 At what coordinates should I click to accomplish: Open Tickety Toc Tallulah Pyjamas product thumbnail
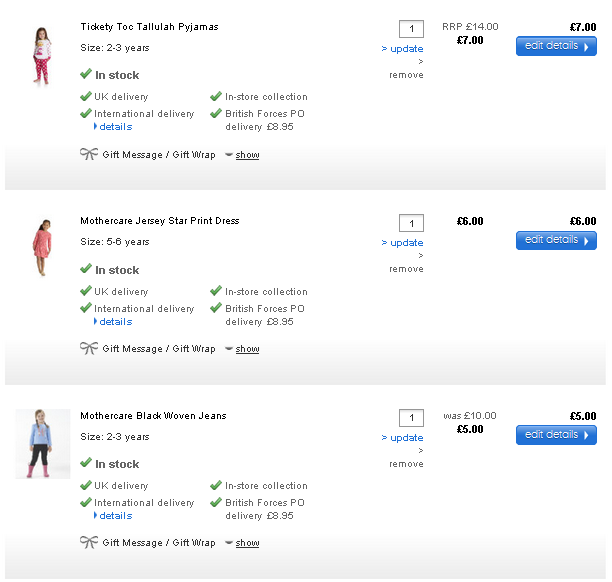[41, 56]
